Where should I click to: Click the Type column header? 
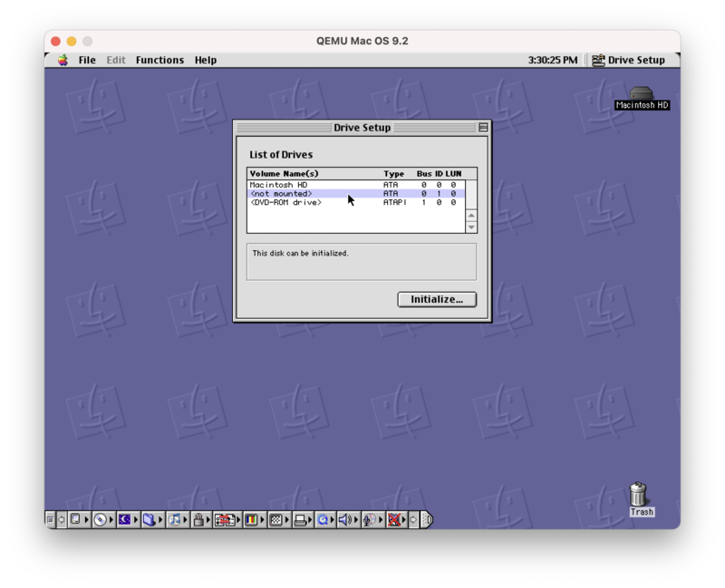click(x=393, y=174)
